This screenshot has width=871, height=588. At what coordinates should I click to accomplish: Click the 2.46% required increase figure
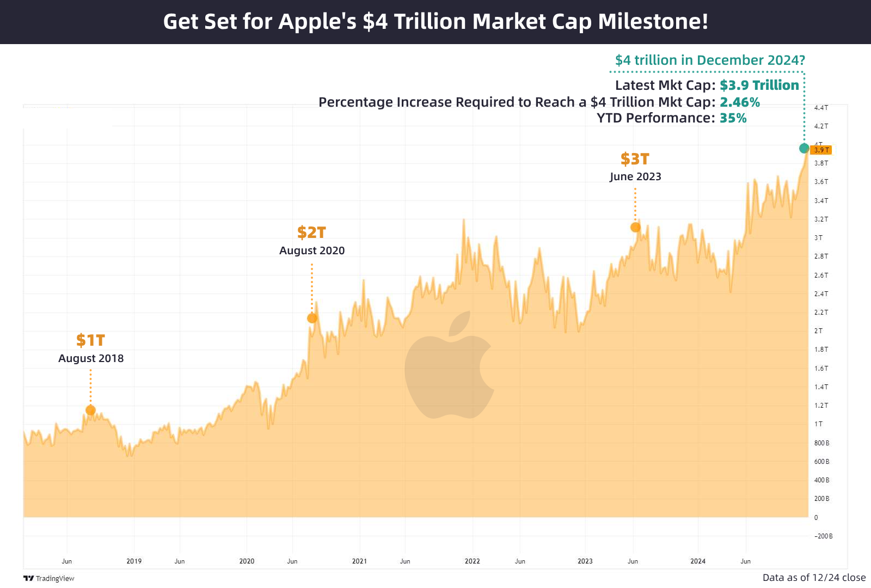(740, 102)
